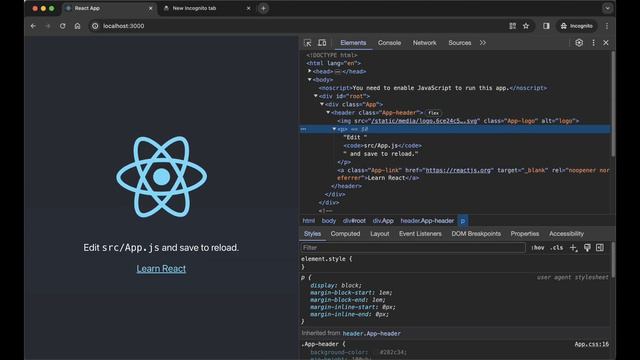Open the App.css:16 source link
Viewport: 640px width, 360px height.
591,344
